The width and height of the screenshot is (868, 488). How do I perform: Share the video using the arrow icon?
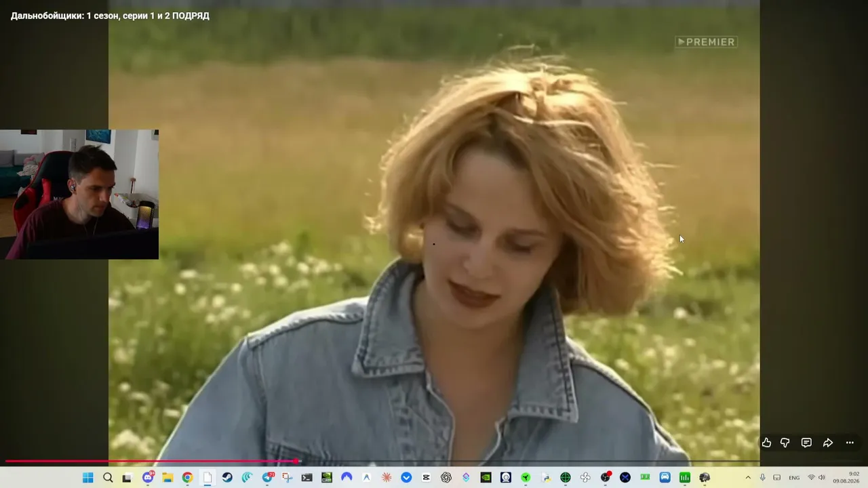(828, 443)
